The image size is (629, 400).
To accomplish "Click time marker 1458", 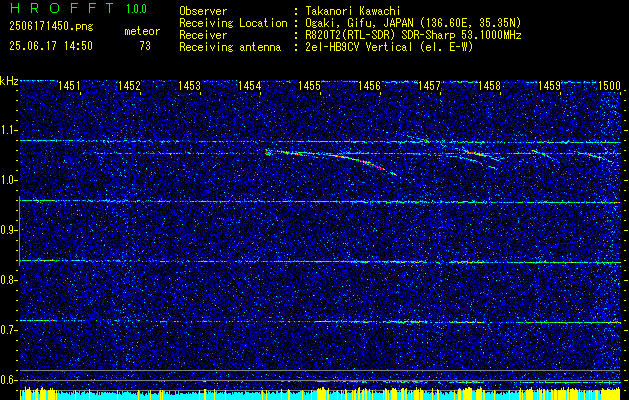I will pyautogui.click(x=489, y=85).
